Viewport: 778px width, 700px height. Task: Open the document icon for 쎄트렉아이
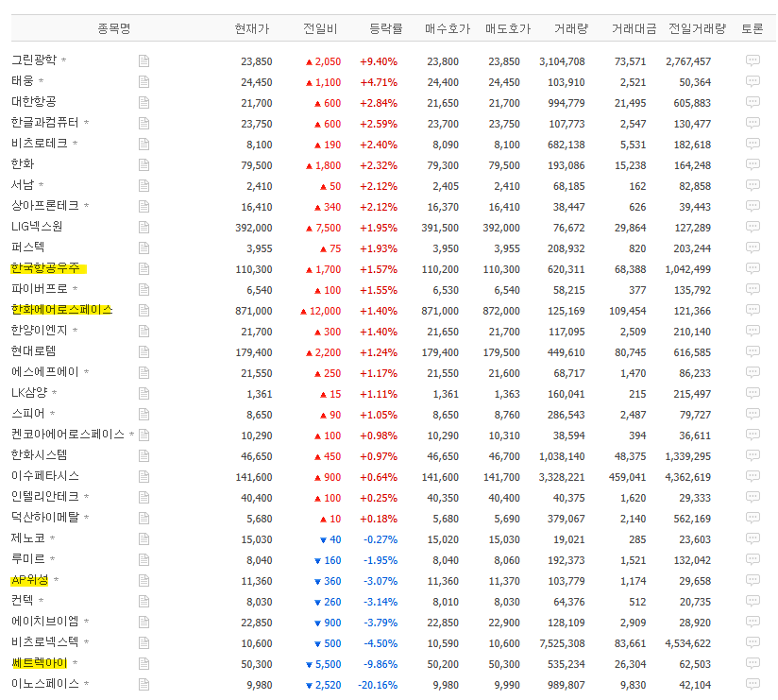(144, 663)
